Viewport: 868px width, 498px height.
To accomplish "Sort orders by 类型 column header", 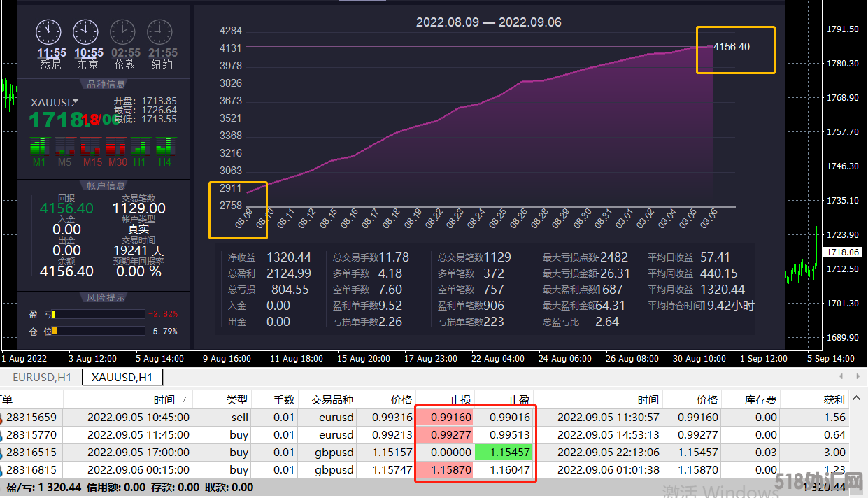I will [236, 400].
